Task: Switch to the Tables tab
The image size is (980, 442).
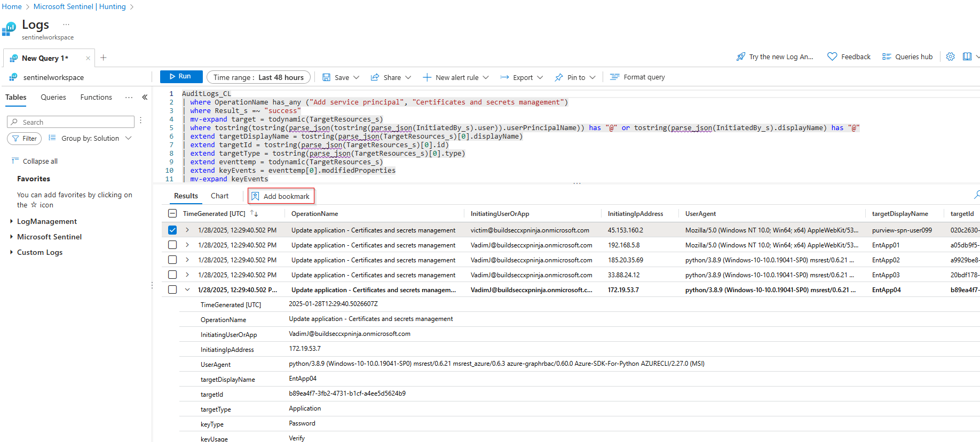Action: click(x=16, y=97)
